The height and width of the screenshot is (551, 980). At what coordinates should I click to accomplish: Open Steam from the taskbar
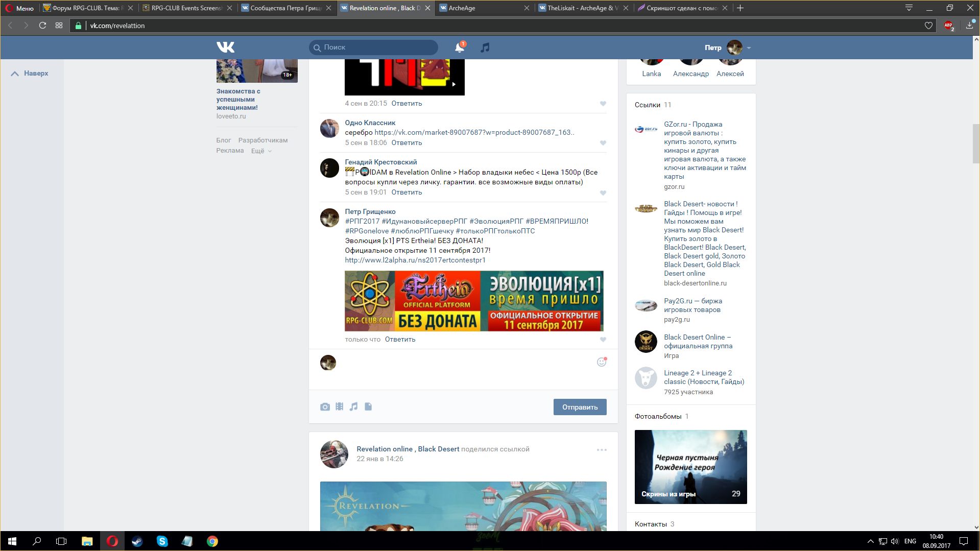137,541
